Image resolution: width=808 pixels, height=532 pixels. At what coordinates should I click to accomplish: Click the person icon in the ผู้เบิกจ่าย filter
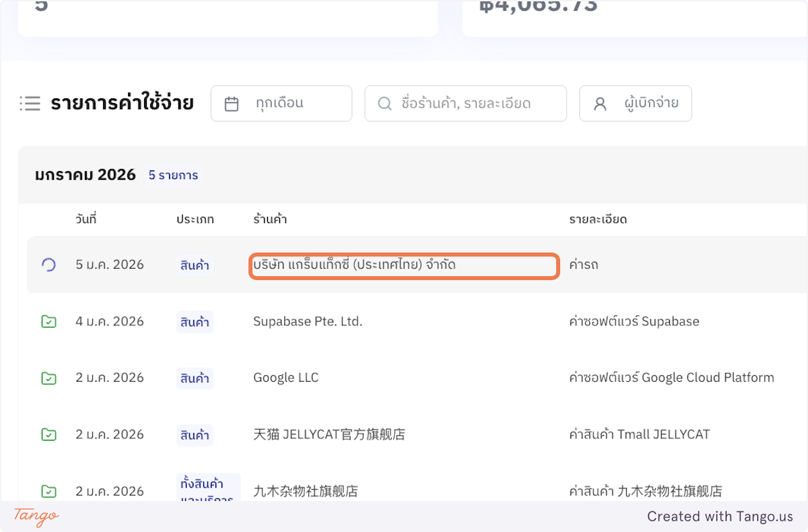pyautogui.click(x=599, y=103)
